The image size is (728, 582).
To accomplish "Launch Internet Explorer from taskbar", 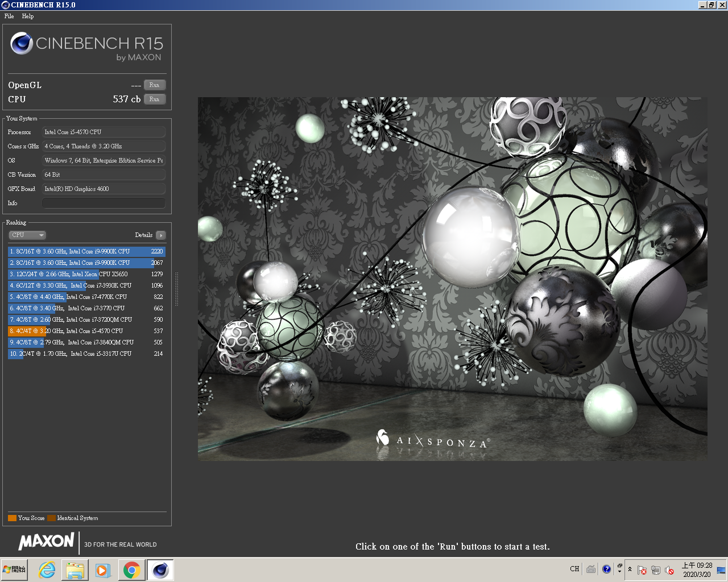I will (47, 569).
